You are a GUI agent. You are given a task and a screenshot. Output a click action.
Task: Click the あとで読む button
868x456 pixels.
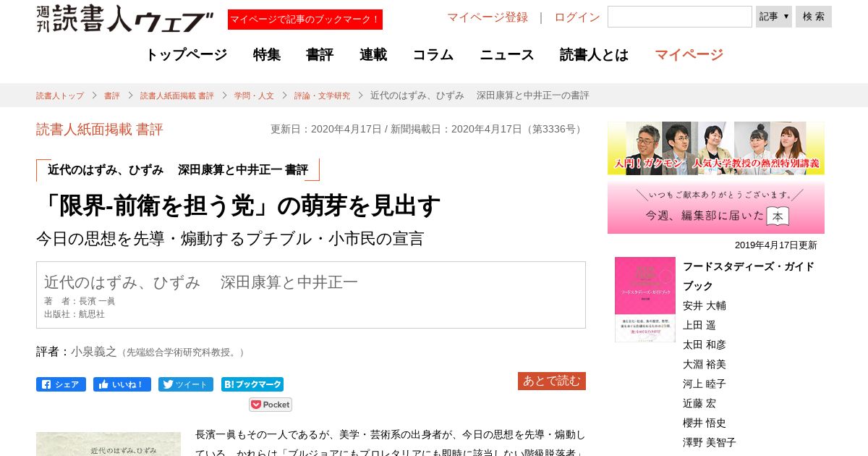pyautogui.click(x=552, y=381)
